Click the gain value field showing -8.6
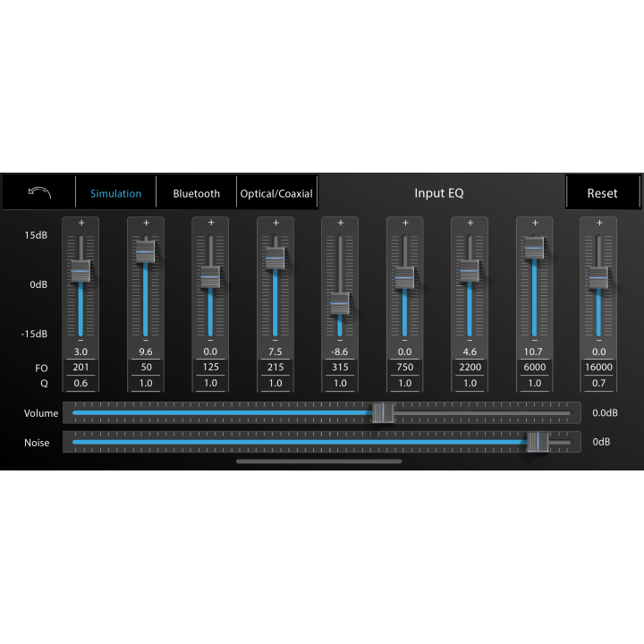 click(340, 352)
